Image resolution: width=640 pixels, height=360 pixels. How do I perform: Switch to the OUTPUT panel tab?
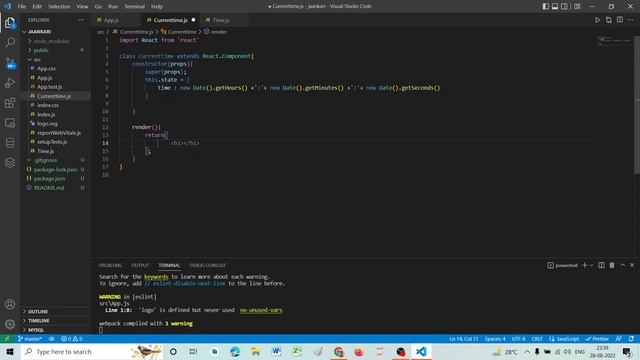[140, 265]
